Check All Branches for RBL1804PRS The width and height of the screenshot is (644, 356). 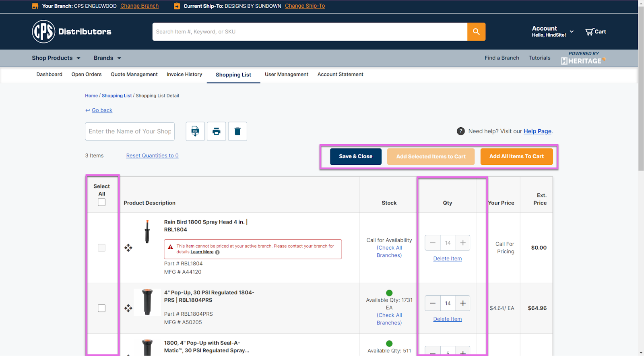click(389, 319)
